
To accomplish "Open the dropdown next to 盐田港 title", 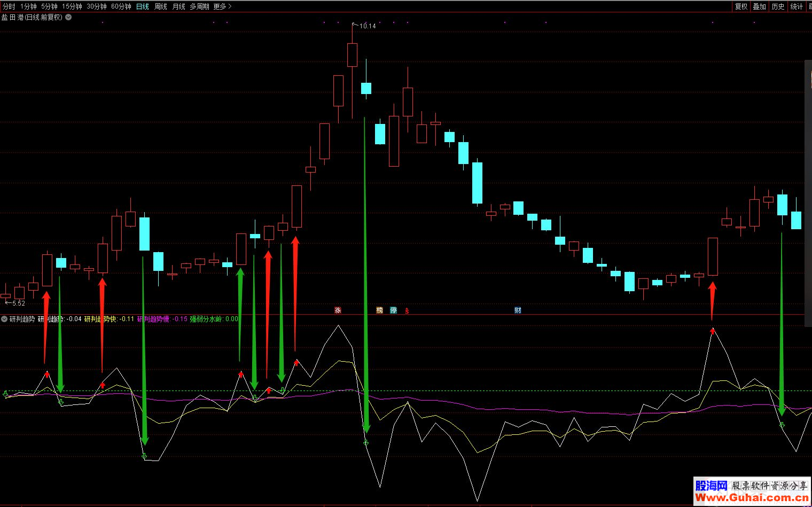I will click(x=68, y=17).
